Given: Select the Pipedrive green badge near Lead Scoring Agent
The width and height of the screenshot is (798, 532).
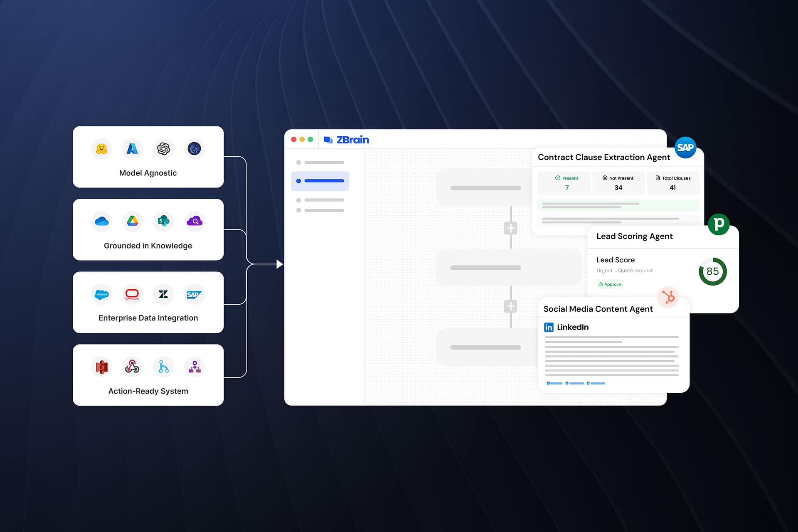Looking at the screenshot, I should pyautogui.click(x=719, y=224).
